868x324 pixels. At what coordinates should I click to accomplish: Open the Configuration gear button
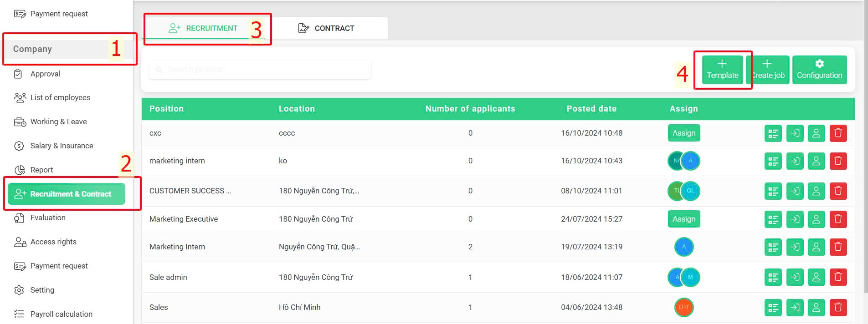[819, 70]
